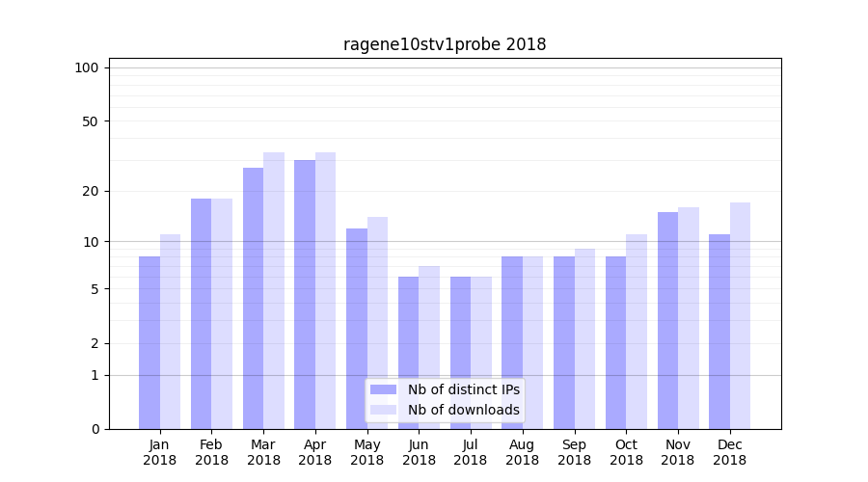Click the chart title ragene10stv1probe 2018
868x482 pixels.
pyautogui.click(x=445, y=44)
